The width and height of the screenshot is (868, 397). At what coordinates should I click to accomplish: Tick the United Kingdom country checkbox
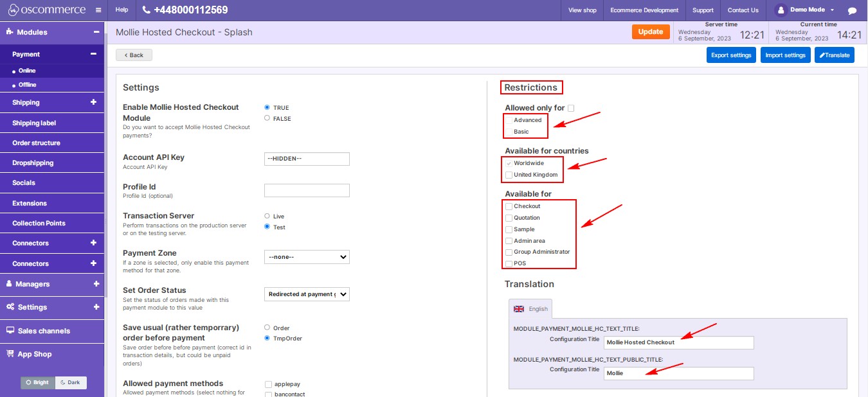tap(509, 175)
